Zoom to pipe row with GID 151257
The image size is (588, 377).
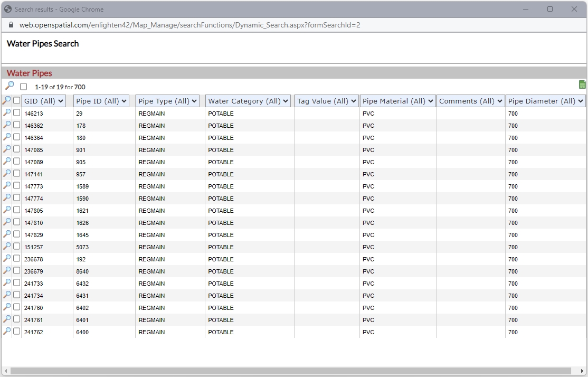pyautogui.click(x=7, y=246)
